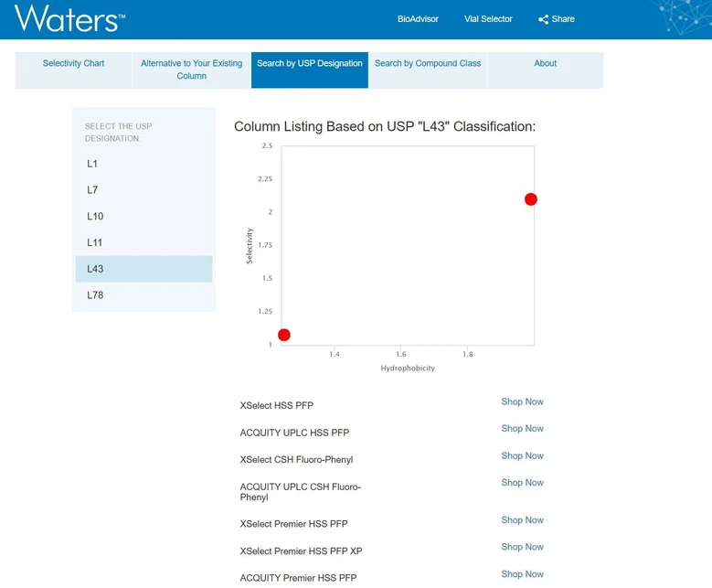Screen dimensions: 712x588
Task: Open Vial Selector link
Action: click(x=488, y=19)
